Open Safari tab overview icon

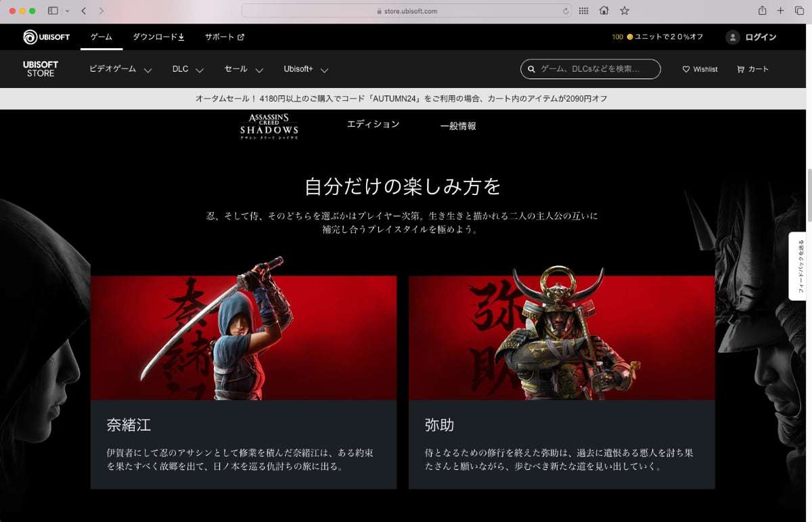pos(799,11)
